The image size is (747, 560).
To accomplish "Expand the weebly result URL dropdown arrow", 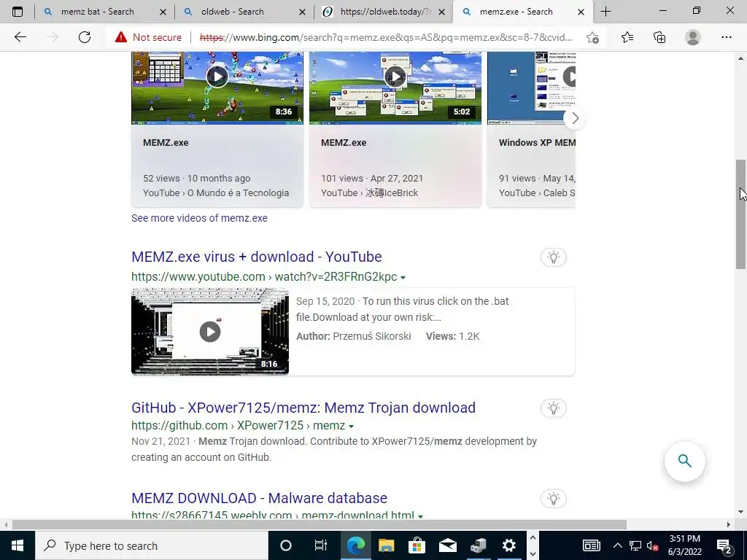I will pos(420,516).
